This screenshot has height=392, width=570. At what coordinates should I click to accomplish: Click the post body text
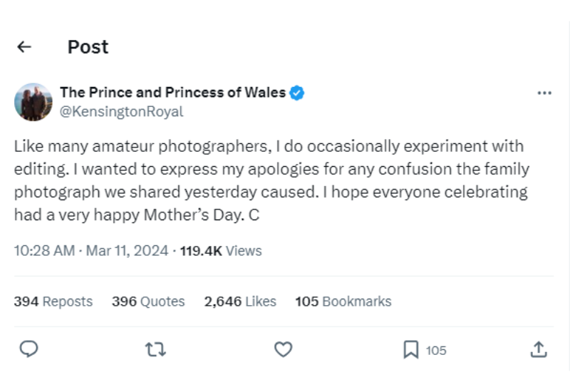pyautogui.click(x=271, y=180)
